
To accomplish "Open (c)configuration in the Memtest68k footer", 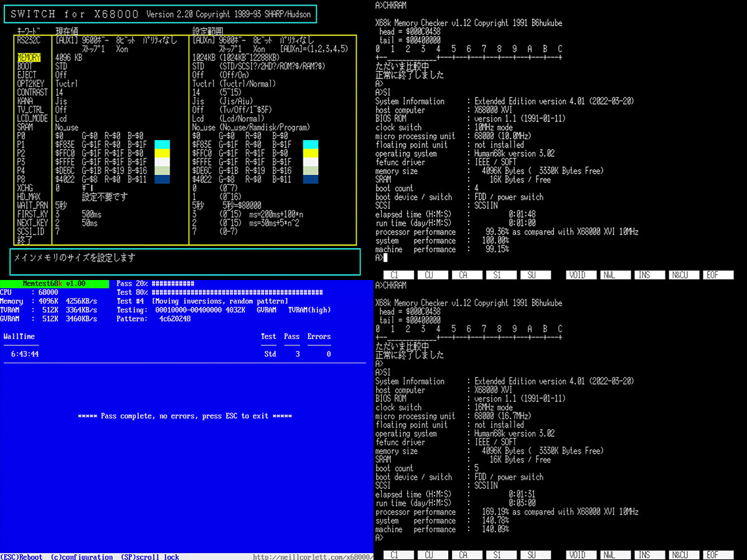I will 82,557.
